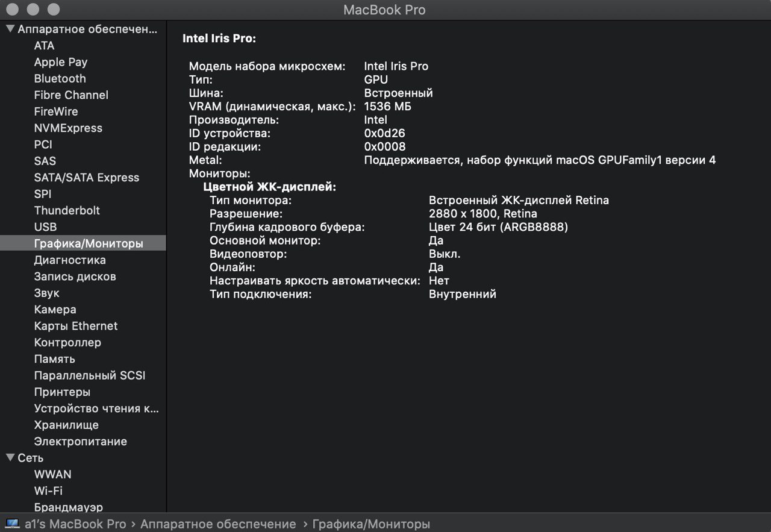Click the VRAM value 1536 МБ

tap(388, 107)
